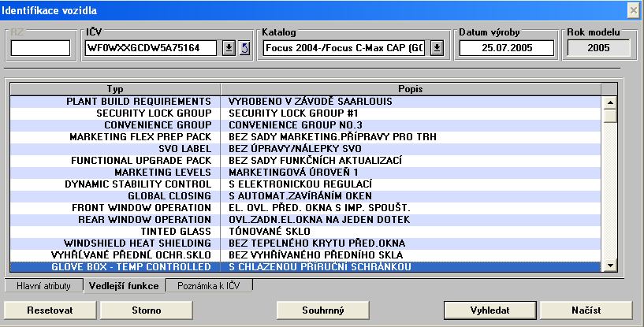Viewport: 644px width, 327px height.
Task: Click the Storno button
Action: tap(141, 310)
